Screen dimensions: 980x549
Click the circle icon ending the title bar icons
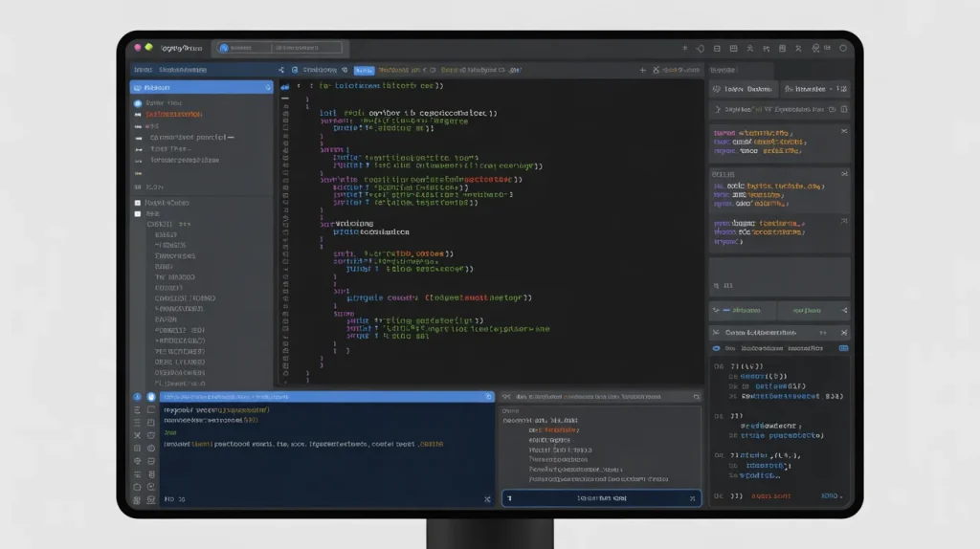842,48
